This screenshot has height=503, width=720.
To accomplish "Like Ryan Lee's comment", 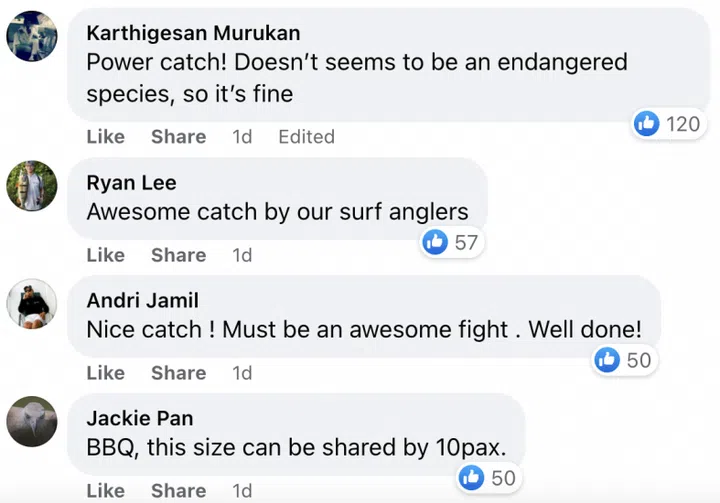I will [105, 255].
